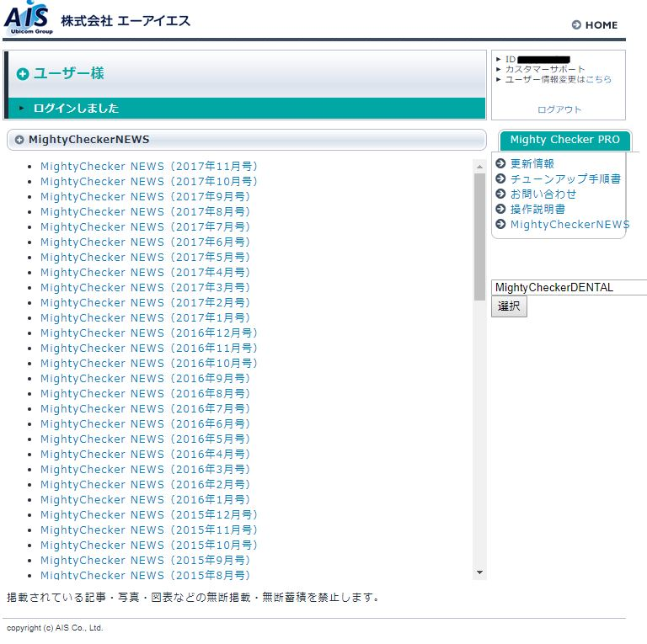The height and width of the screenshot is (644, 647).
Task: Click the ログアウト link
Action: point(559,109)
